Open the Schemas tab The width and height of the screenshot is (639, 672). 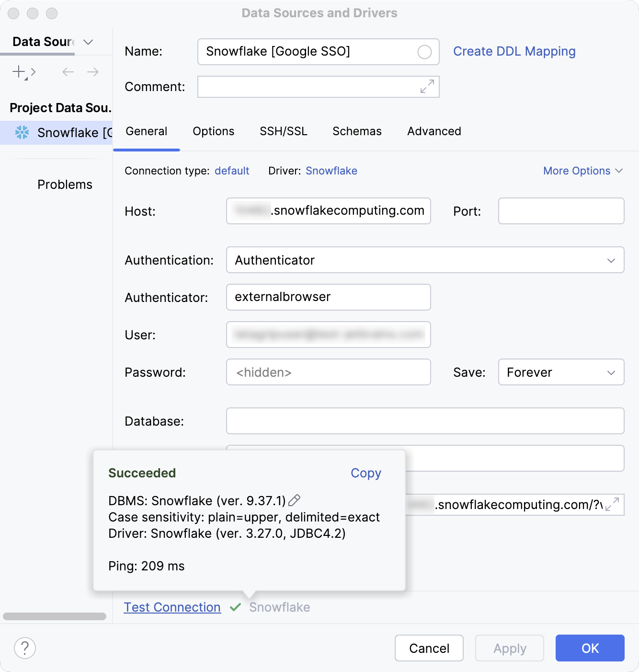[x=356, y=131]
